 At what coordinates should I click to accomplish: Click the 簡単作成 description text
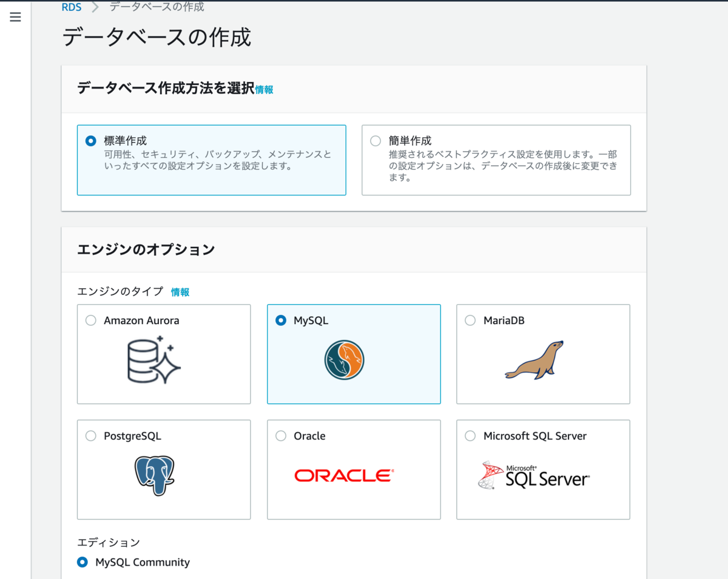click(x=503, y=166)
